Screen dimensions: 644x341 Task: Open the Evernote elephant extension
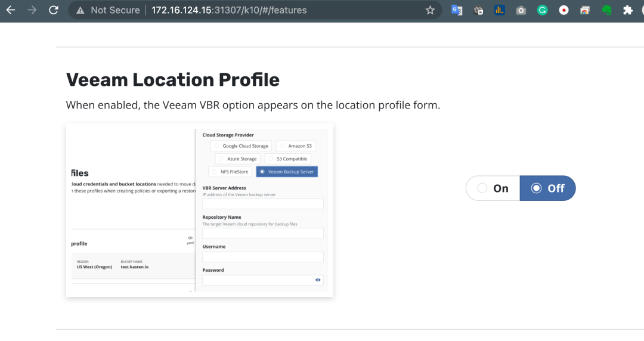(606, 10)
